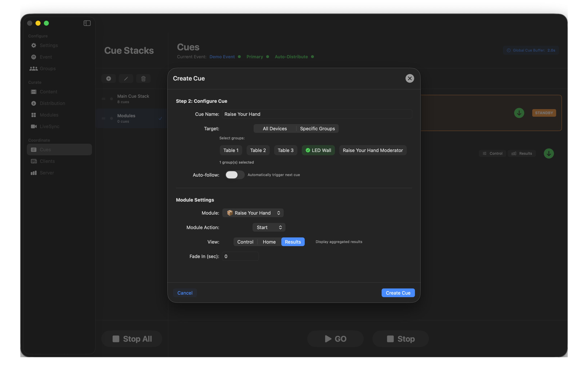Click the Auto-Distribute status label
This screenshot has height=384, width=588.
(x=291, y=57)
